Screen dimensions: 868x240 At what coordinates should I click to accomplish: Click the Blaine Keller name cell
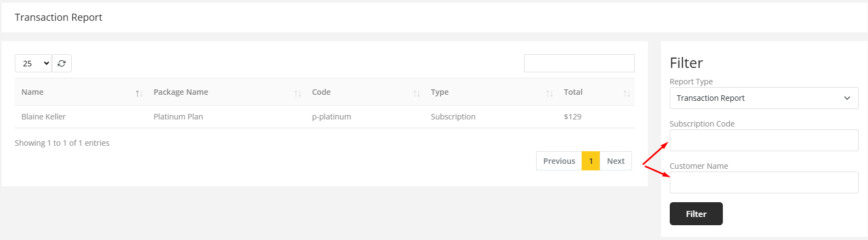tap(44, 117)
